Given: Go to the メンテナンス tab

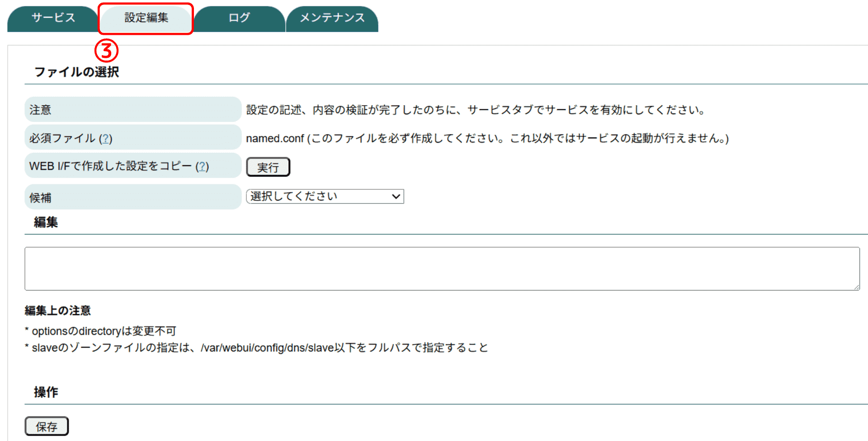Looking at the screenshot, I should click(332, 18).
